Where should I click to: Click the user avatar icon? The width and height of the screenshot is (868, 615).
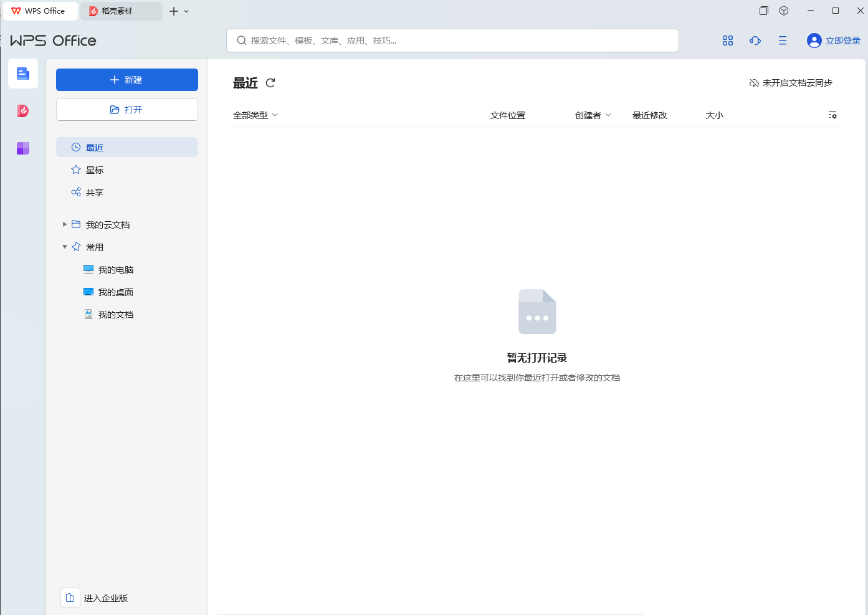814,41
